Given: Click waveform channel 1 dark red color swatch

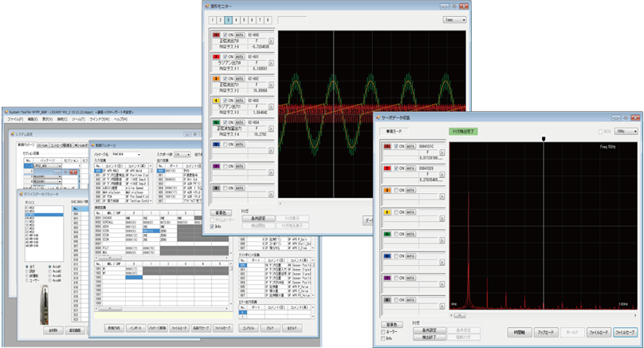Looking at the screenshot, I should 216,35.
